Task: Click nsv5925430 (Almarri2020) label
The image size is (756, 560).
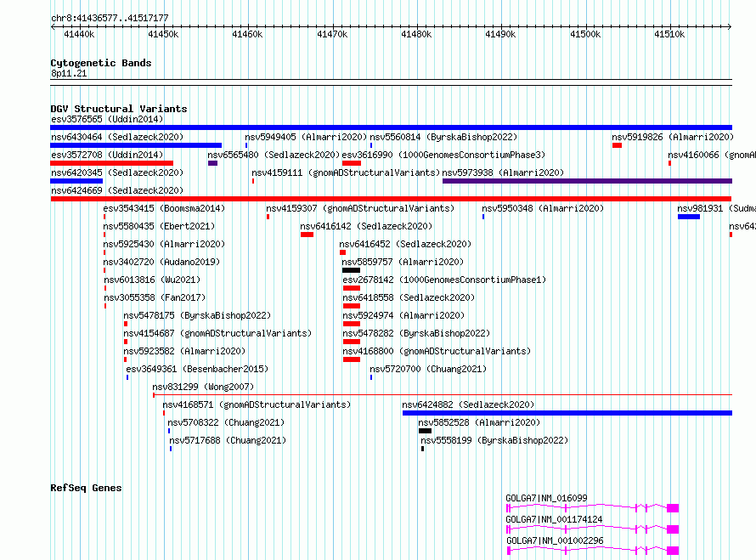Action: 164,244
